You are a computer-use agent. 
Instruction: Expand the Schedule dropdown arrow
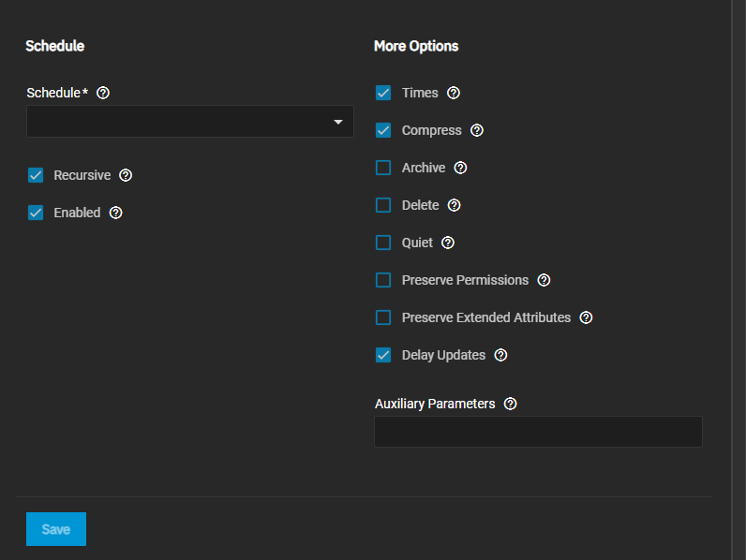coord(337,123)
